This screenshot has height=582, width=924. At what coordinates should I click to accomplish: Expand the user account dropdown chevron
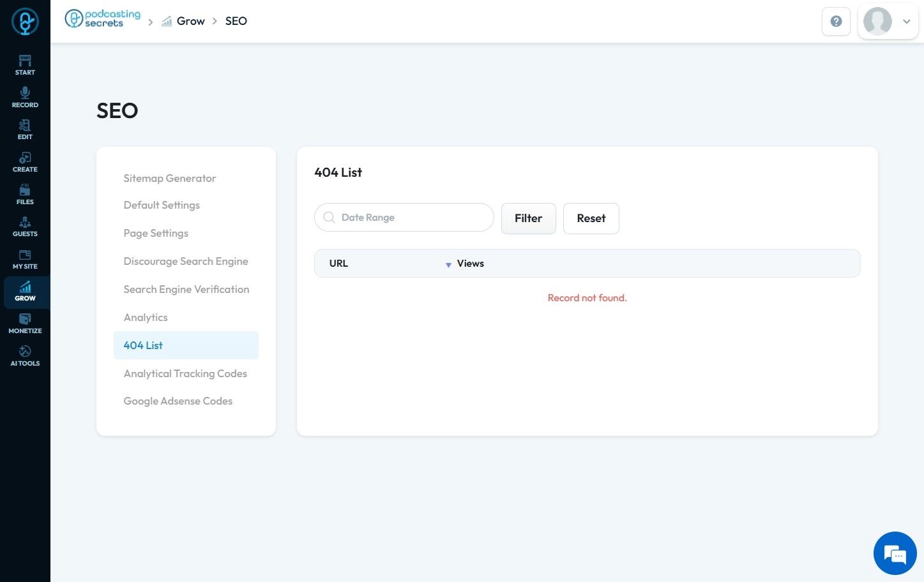tap(906, 22)
